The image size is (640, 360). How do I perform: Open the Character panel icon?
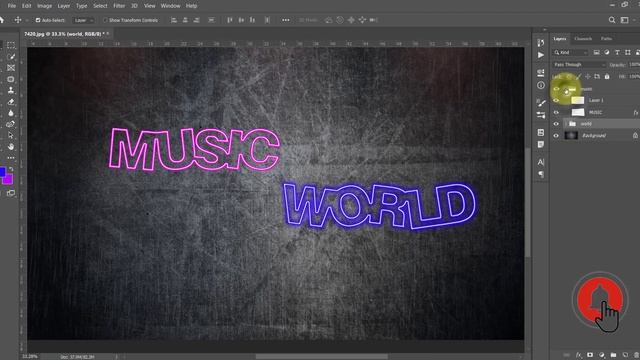pos(541,162)
